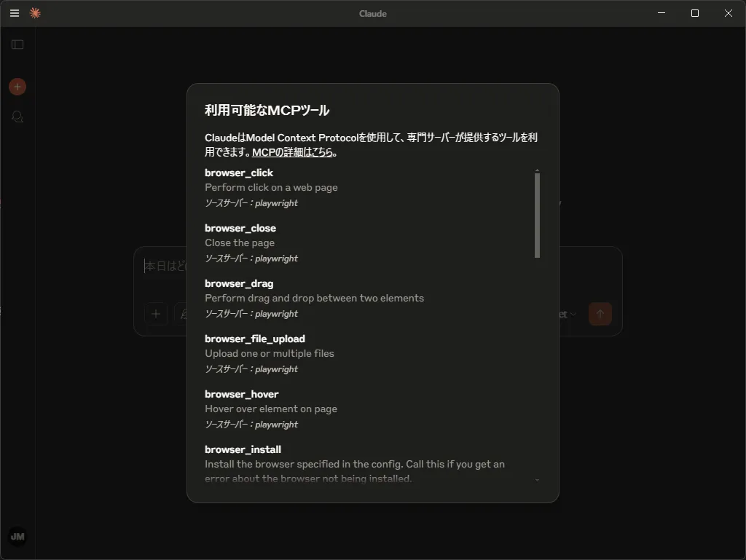The height and width of the screenshot is (560, 746).
Task: Maximize the Claude window
Action: click(694, 13)
